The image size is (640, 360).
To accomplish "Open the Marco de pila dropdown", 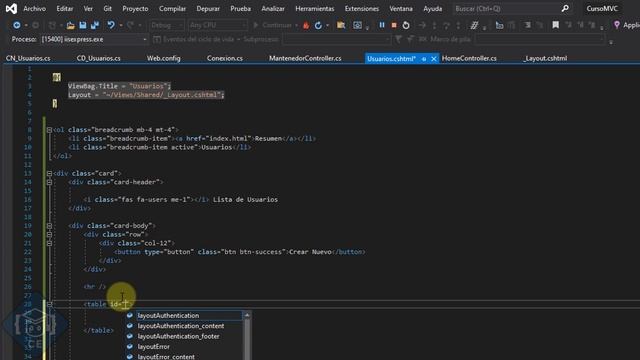I will coord(539,40).
